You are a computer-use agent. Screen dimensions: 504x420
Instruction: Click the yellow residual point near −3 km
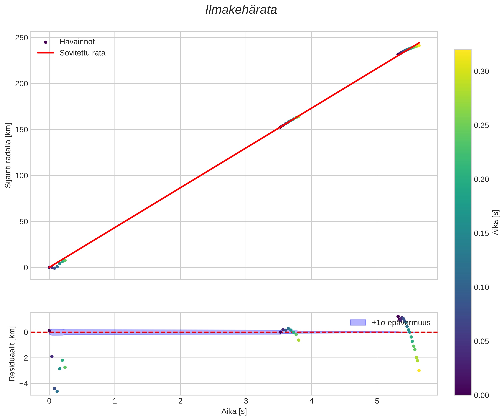[419, 371]
